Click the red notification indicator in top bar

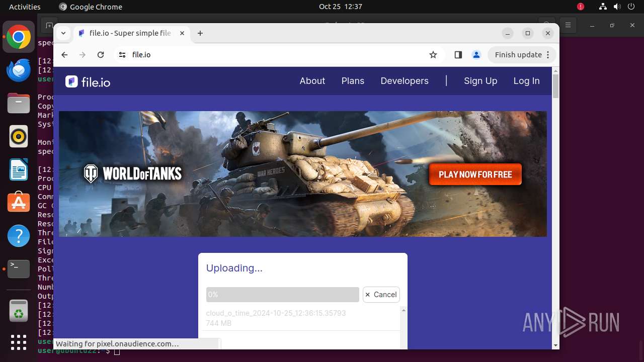[581, 7]
